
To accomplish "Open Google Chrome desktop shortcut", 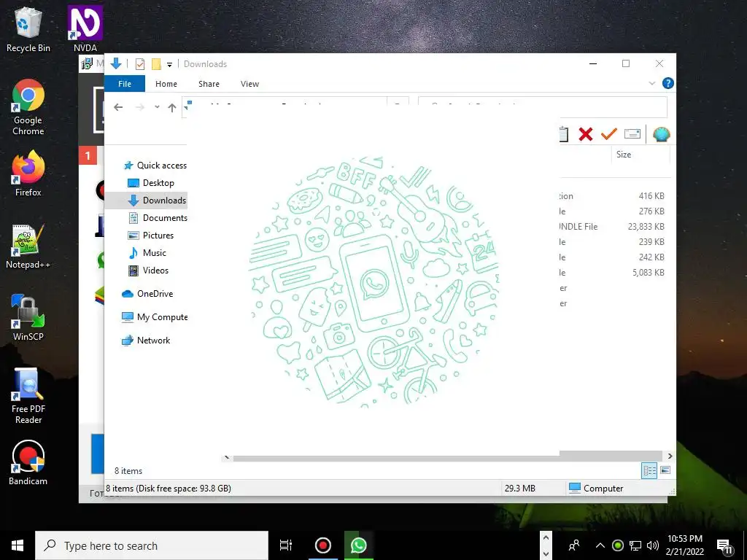I will (28, 108).
